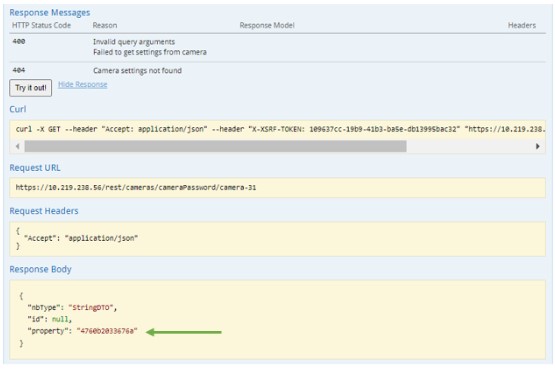The image size is (555, 370).
Task: Click the property value "4760b2033676a"
Action: 107,331
